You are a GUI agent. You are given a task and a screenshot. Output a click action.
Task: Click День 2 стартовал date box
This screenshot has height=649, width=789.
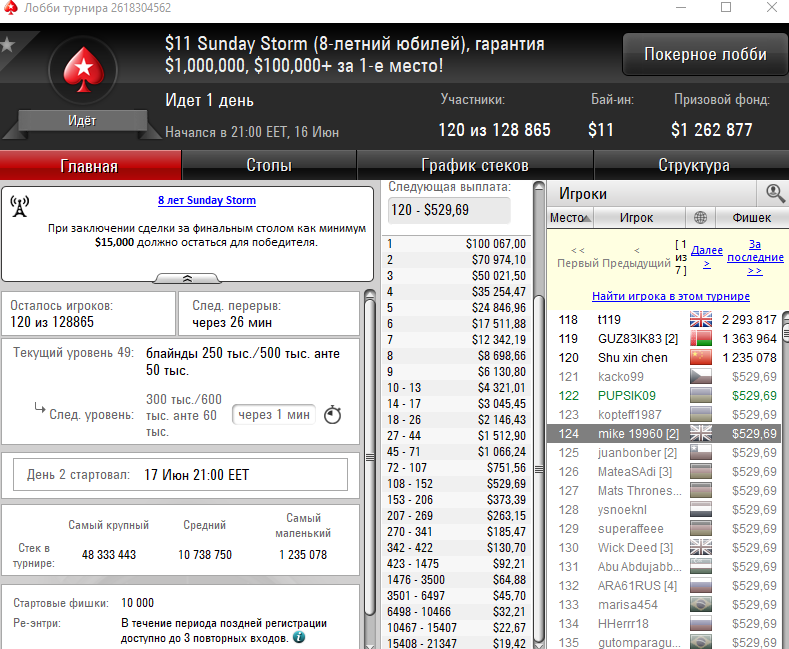180,474
